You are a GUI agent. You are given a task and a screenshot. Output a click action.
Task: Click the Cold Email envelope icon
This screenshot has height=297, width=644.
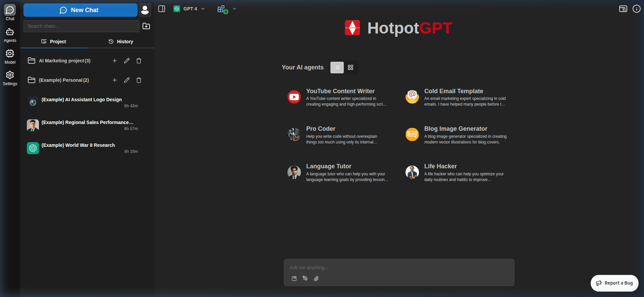click(412, 97)
